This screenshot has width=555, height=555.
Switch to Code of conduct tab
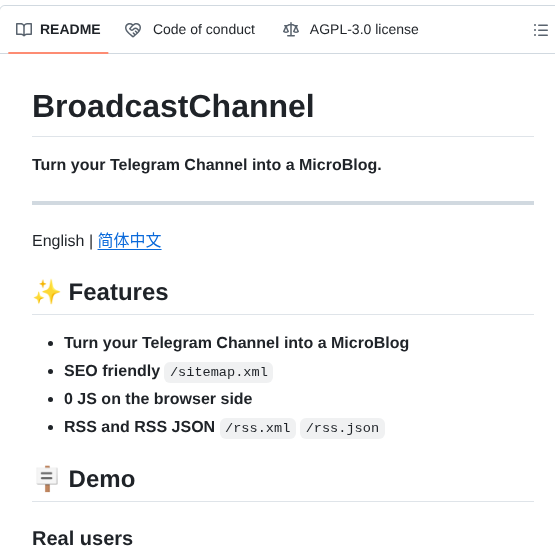pos(190,29)
